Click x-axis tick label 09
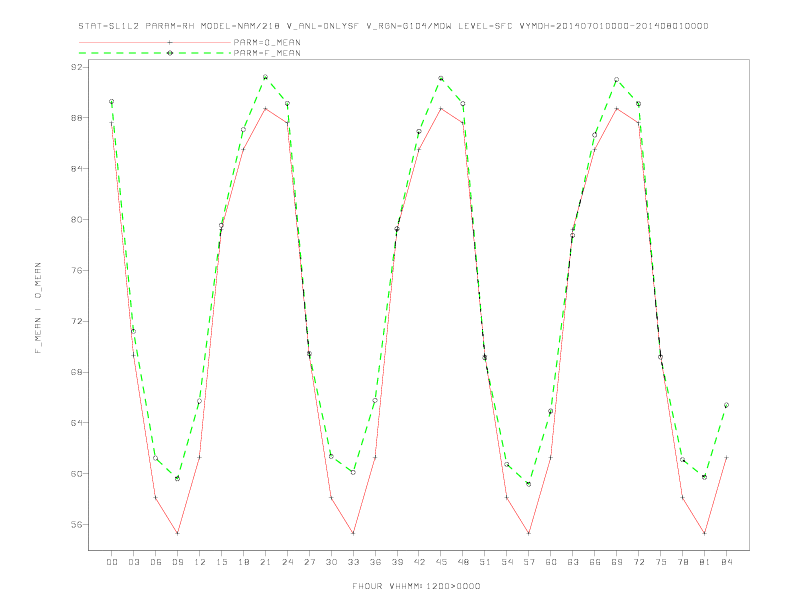Viewport: 792px width, 612px height. coord(177,562)
